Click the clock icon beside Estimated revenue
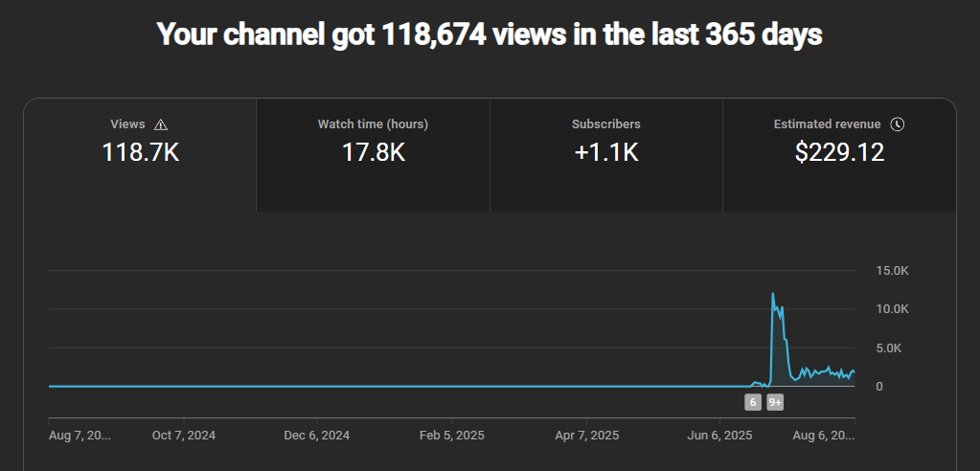The image size is (980, 471). [897, 124]
